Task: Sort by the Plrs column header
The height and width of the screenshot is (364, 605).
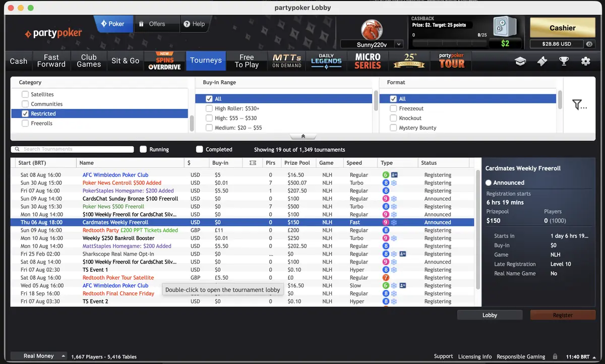Action: pos(272,163)
